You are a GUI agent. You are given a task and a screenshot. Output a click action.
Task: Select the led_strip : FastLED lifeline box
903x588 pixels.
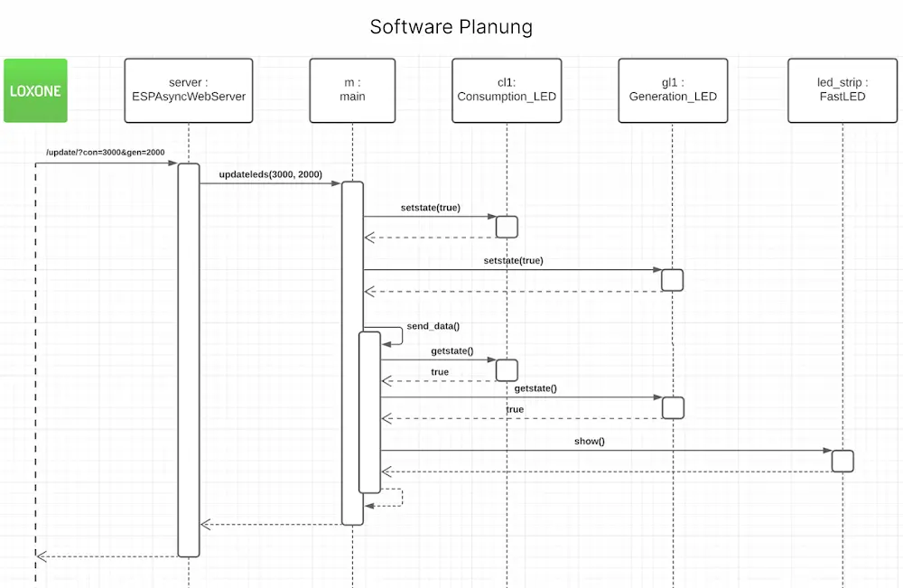point(842,89)
